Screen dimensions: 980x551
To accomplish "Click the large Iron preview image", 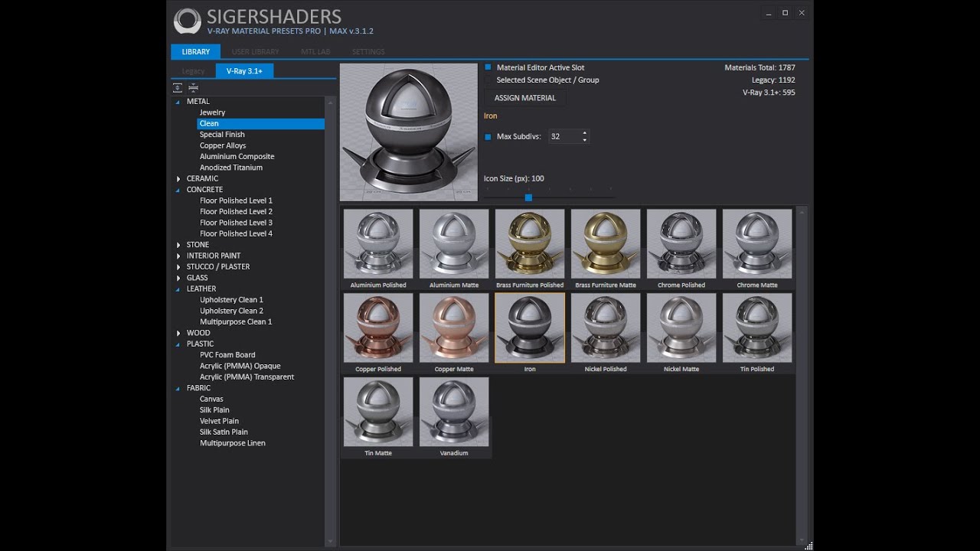I will 409,132.
